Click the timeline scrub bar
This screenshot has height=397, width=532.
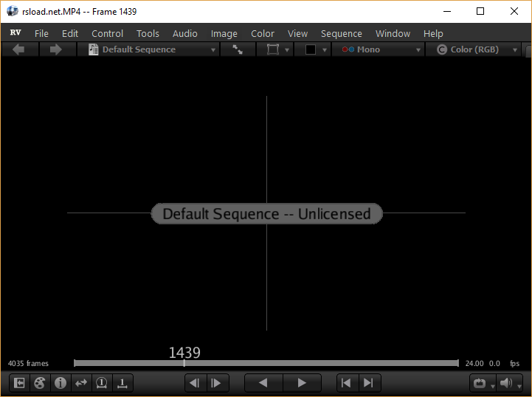pyautogui.click(x=266, y=363)
